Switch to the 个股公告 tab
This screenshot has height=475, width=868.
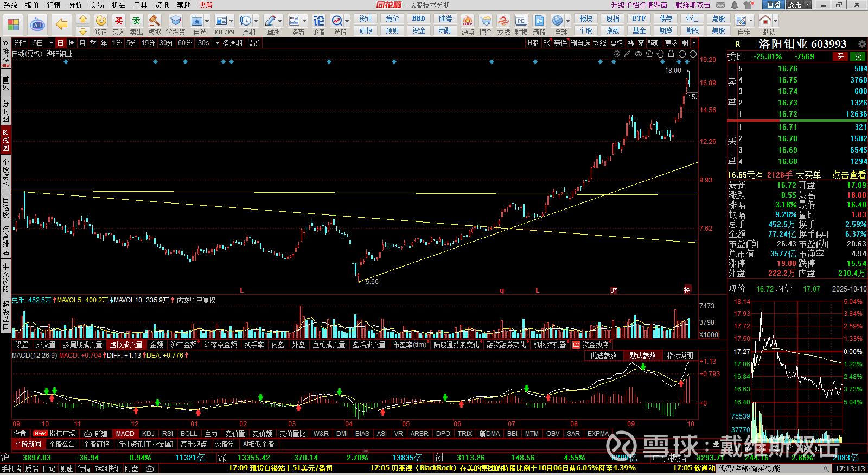click(x=62, y=444)
